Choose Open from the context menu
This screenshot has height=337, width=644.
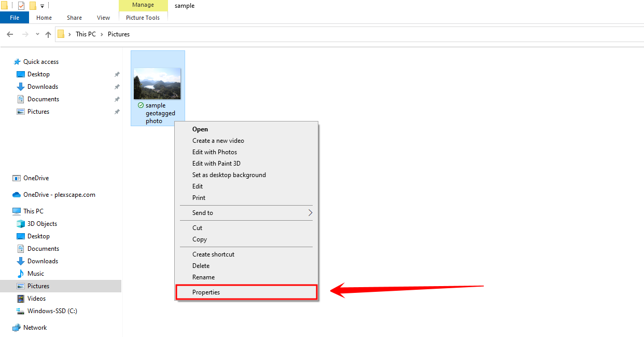click(246, 129)
